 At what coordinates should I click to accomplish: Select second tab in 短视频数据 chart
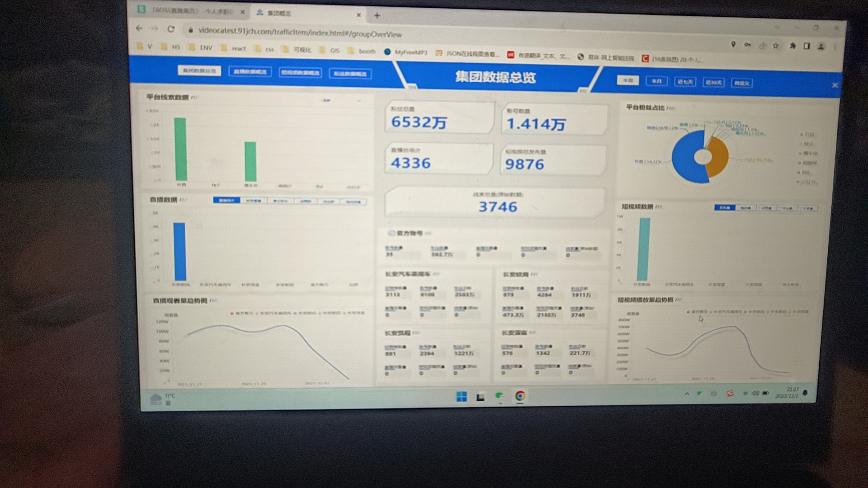point(745,208)
